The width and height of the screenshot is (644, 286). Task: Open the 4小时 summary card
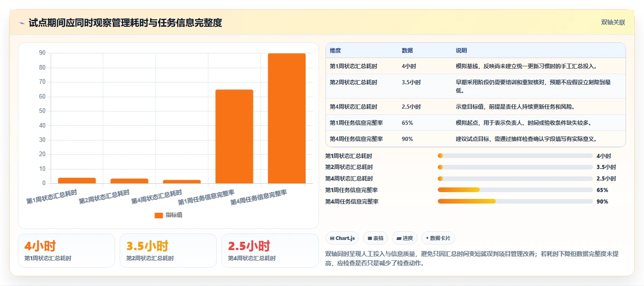point(66,251)
